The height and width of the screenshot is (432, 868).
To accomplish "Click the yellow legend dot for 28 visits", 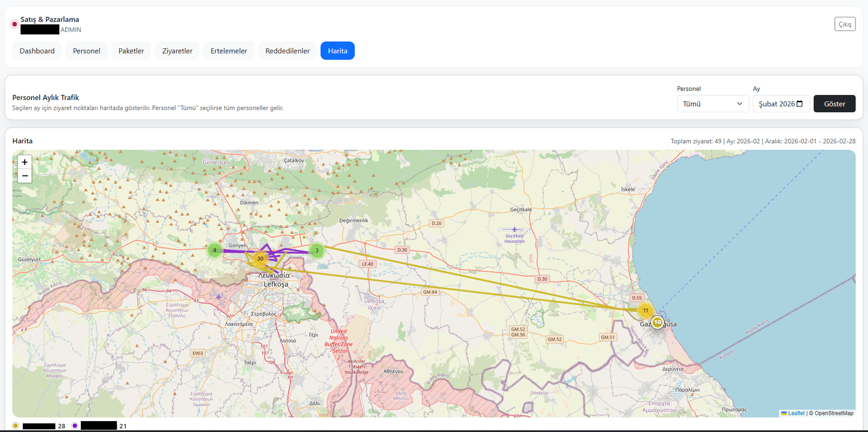I will tap(16, 425).
